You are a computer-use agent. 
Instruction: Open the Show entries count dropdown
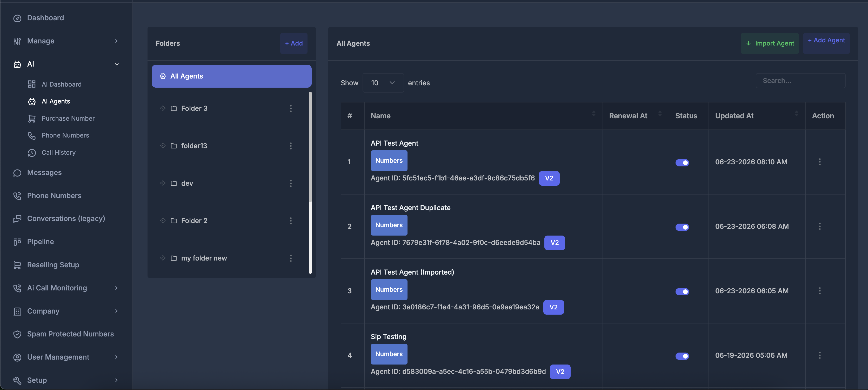pos(383,83)
